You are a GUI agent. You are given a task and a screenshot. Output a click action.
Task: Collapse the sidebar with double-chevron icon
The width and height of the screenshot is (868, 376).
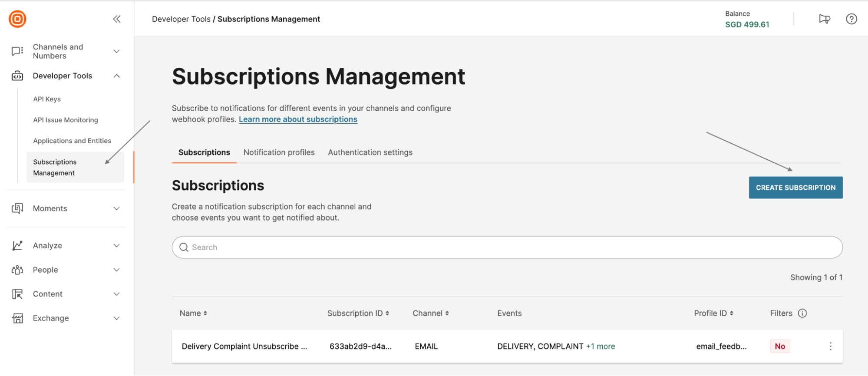tap(117, 19)
